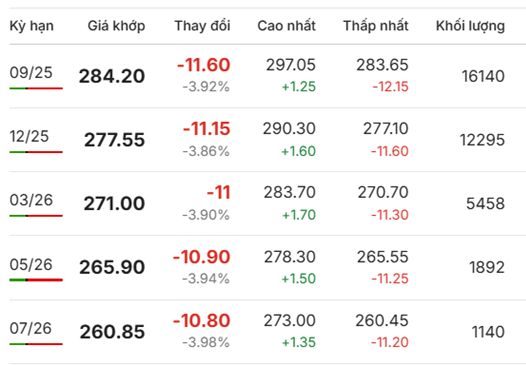Sort by the Kỳ hạn column header
The height and width of the screenshot is (366, 526).
(x=32, y=26)
